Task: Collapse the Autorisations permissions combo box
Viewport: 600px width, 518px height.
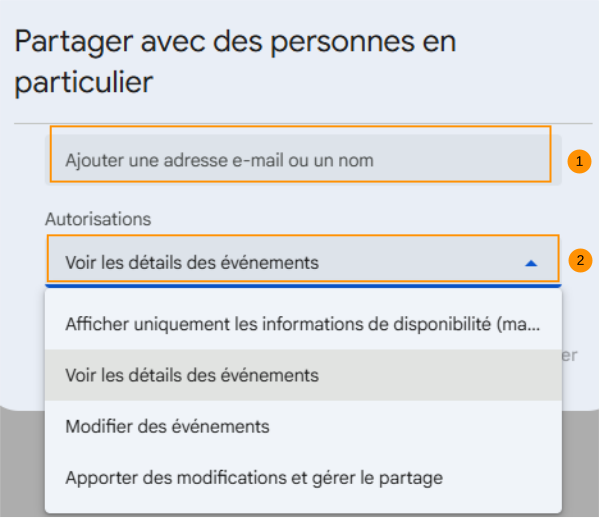Action: 300,262
